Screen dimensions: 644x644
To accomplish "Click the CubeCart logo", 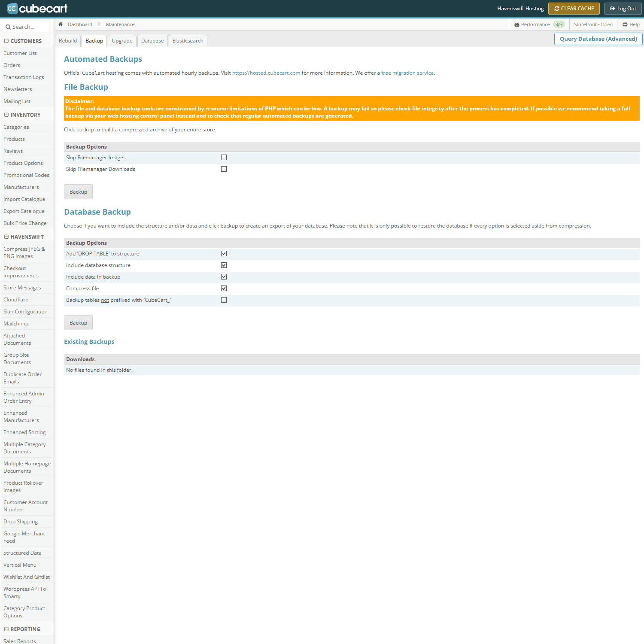I will [37, 8].
